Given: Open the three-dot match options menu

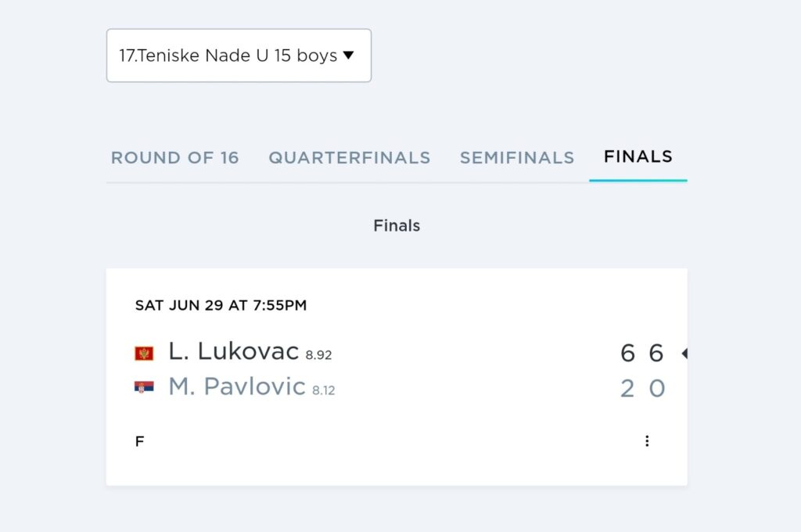Looking at the screenshot, I should pyautogui.click(x=647, y=441).
